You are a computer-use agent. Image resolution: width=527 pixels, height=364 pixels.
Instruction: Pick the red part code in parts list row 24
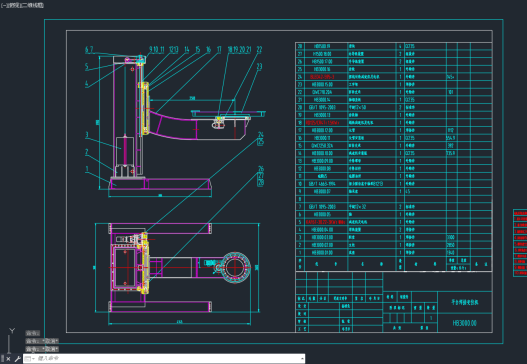[322, 77]
